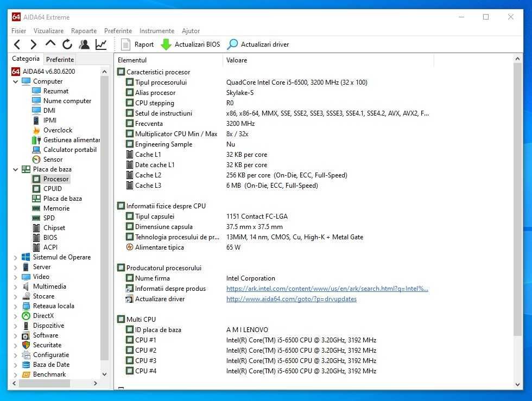The height and width of the screenshot is (401, 532).
Task: Open the user icon in the toolbar
Action: 84,44
